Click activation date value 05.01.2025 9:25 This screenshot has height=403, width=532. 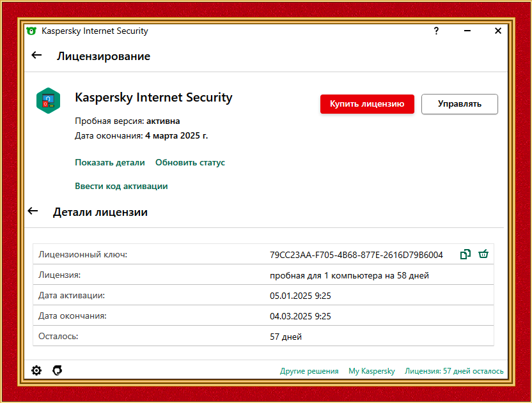point(301,296)
